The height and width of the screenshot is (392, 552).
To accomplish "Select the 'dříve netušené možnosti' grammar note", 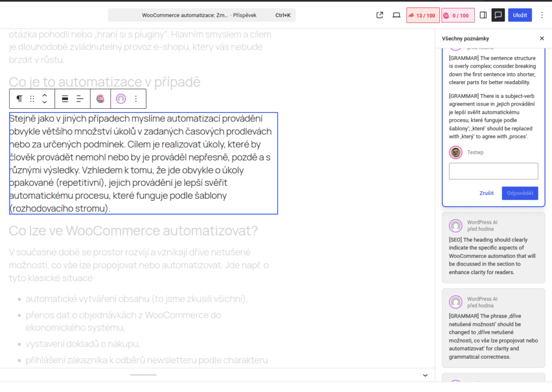I will coord(493,328).
